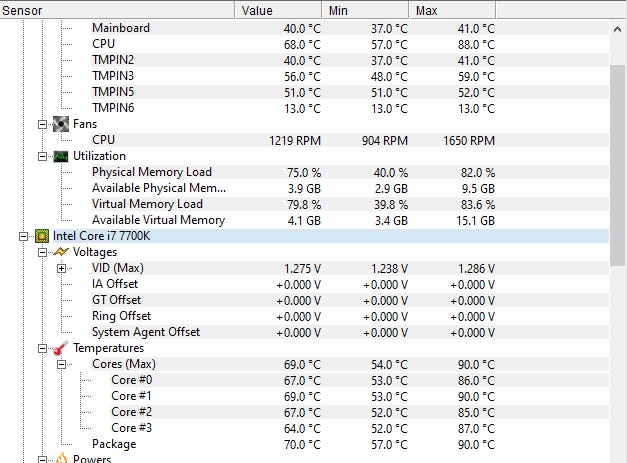The height and width of the screenshot is (463, 627).
Task: Click the scrollbar up arrow
Action: pyautogui.click(x=618, y=29)
